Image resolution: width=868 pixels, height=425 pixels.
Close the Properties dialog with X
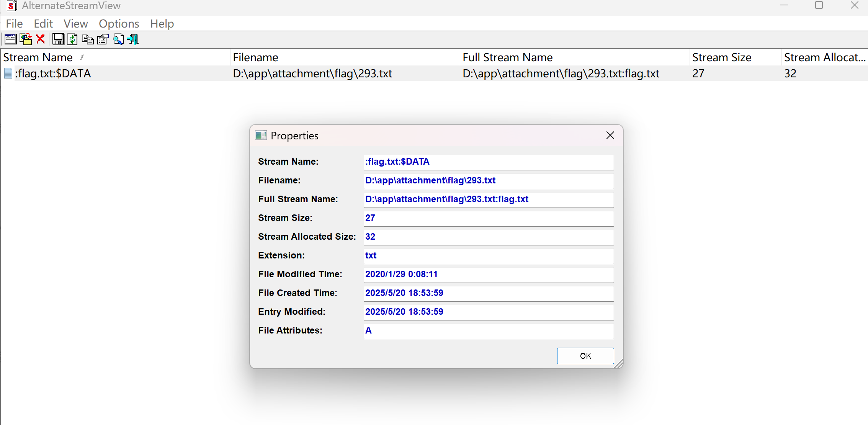coord(610,135)
